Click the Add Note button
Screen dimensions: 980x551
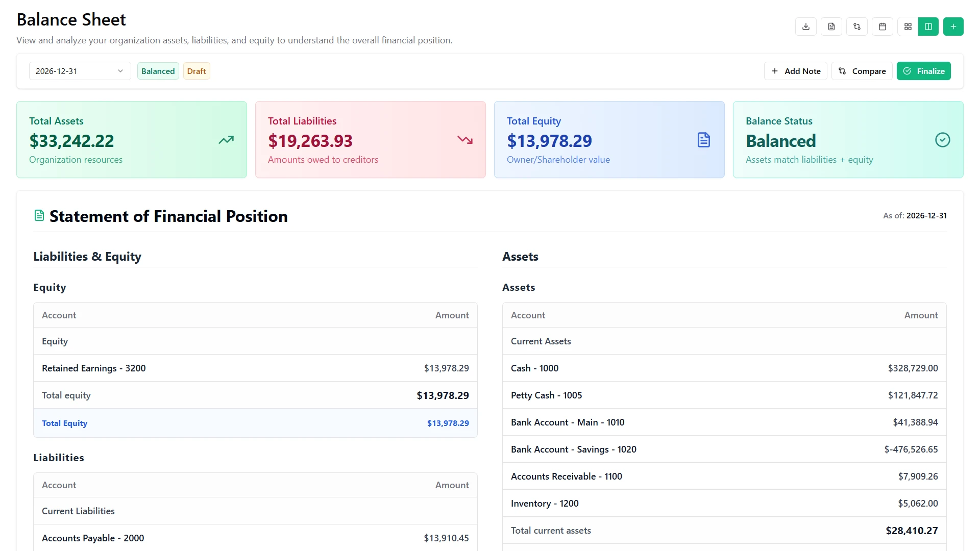(x=796, y=71)
